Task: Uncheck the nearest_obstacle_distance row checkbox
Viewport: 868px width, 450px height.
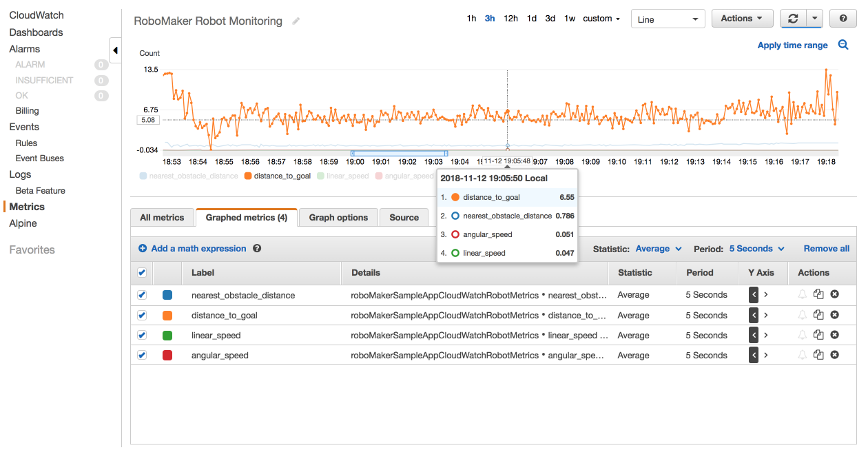Action: pos(142,295)
